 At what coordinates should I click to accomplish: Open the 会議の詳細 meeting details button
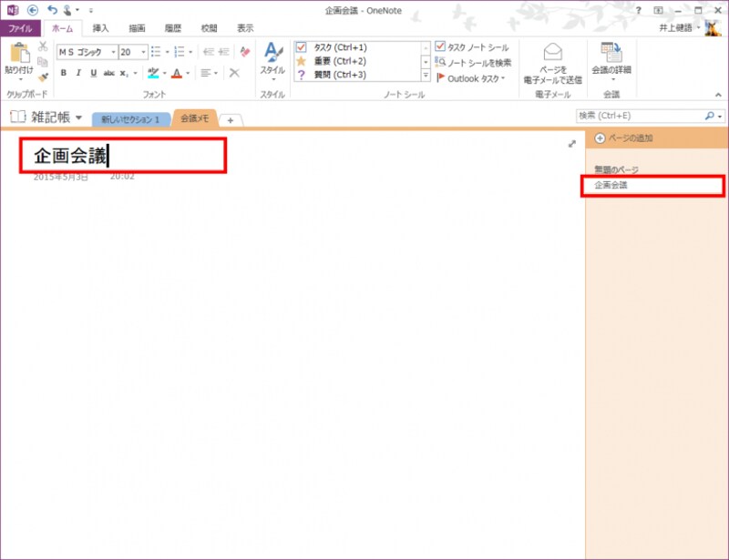coord(611,60)
